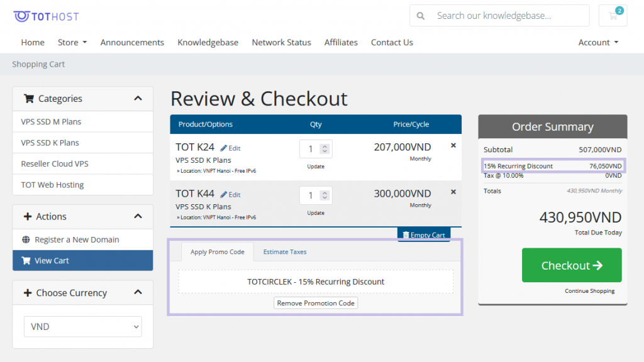Collapse the Choose Currency panel chevron
644x362 pixels.
tap(138, 293)
